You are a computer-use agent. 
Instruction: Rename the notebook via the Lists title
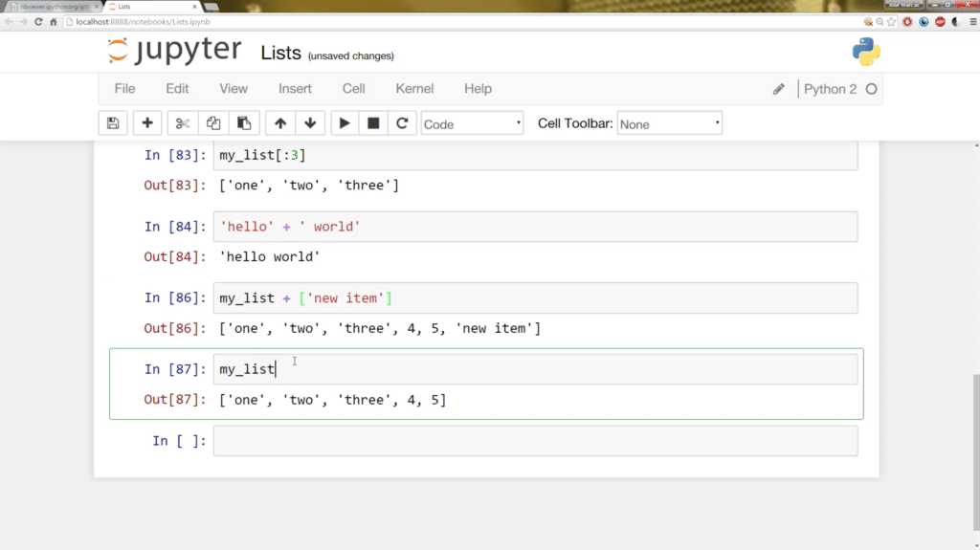(280, 54)
